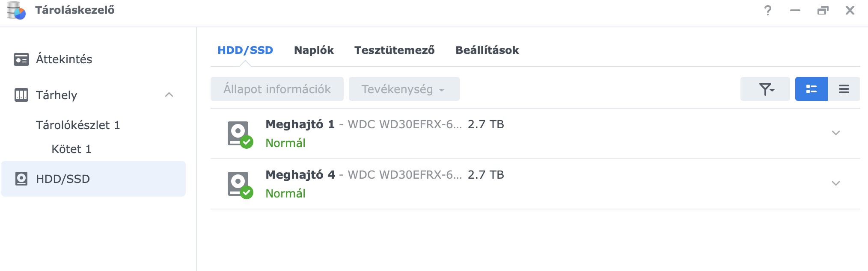Image resolution: width=868 pixels, height=271 pixels.
Task: Switch to detailed card view
Action: click(811, 89)
